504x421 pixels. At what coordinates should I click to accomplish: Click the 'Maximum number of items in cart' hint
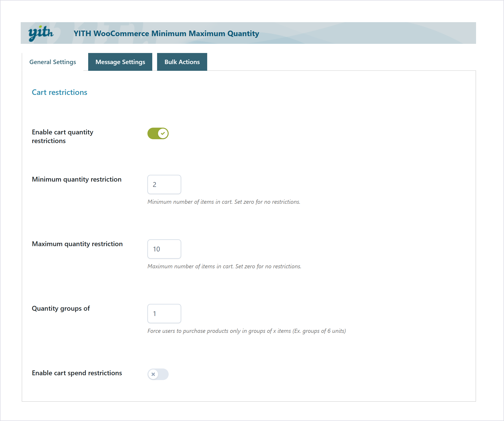pyautogui.click(x=224, y=266)
